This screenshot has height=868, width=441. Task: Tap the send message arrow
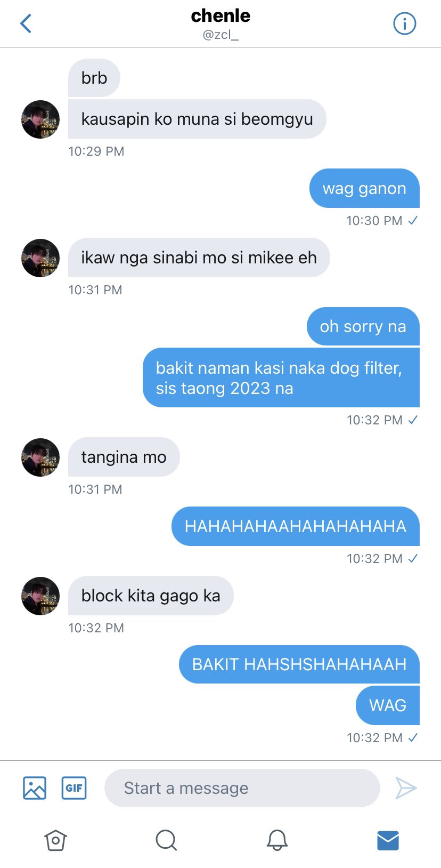coord(406,788)
